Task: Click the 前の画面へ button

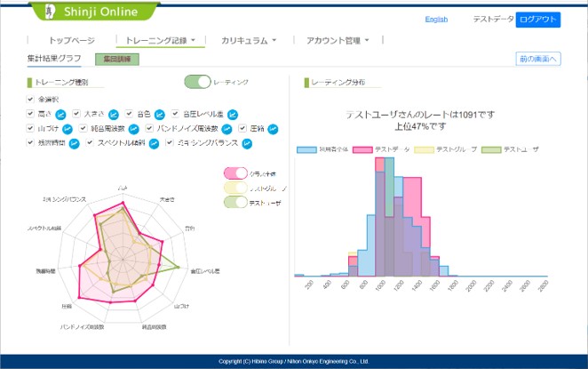Action: pos(538,59)
